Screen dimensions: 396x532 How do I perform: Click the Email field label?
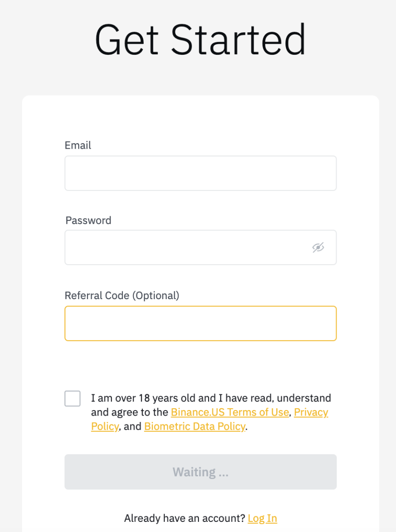tap(78, 145)
